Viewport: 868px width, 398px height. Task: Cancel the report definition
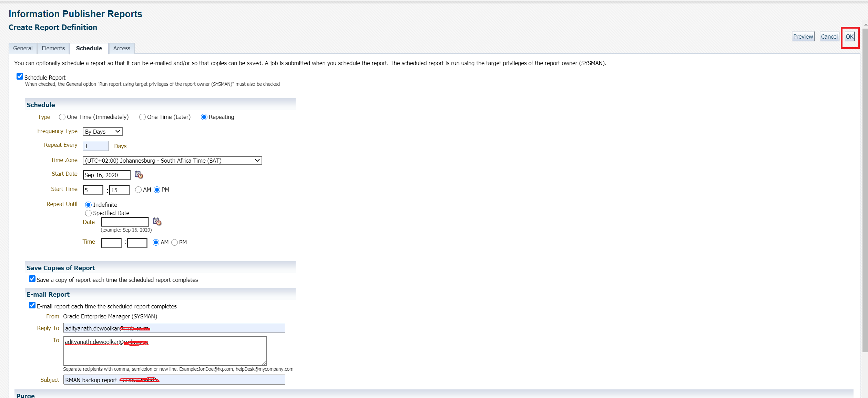click(x=829, y=37)
